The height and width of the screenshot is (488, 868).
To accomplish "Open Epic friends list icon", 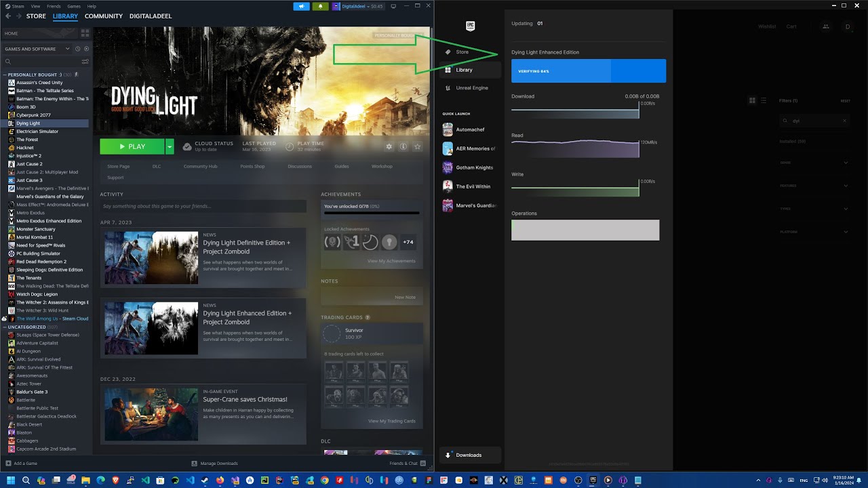I will coord(825,26).
